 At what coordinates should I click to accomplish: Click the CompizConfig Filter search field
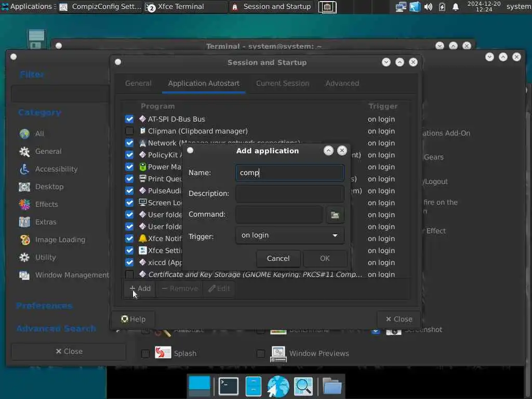tap(60, 94)
